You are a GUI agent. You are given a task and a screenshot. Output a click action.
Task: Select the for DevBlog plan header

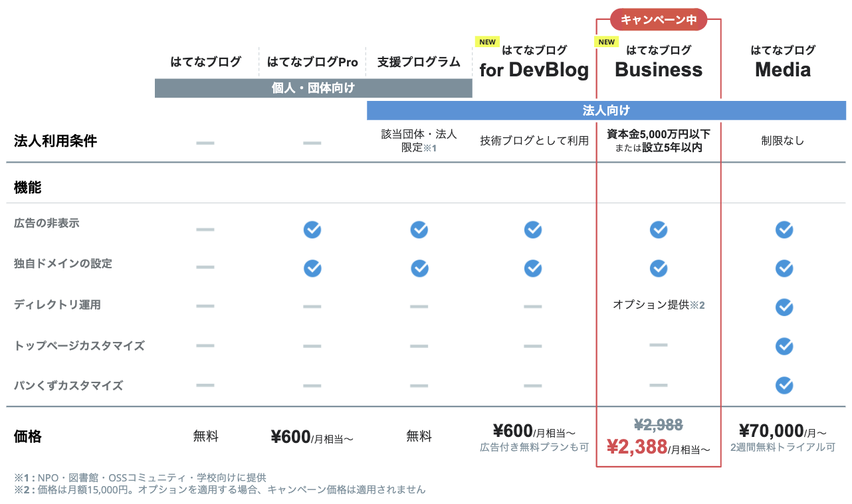pyautogui.click(x=534, y=62)
